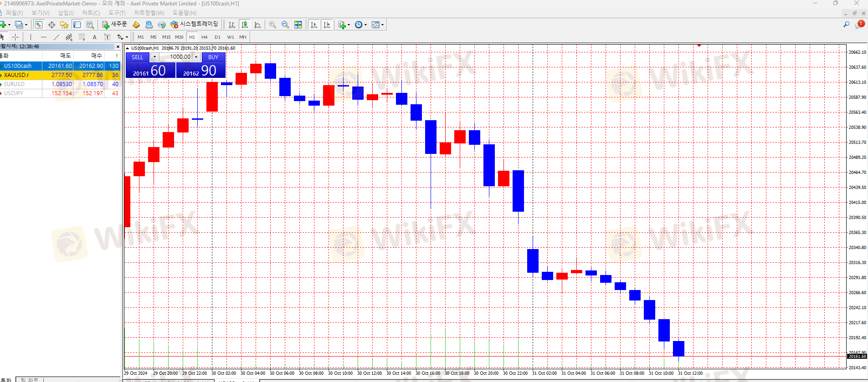Select the crosshair cursor tool
This screenshot has width=868, height=382.
[x=15, y=37]
